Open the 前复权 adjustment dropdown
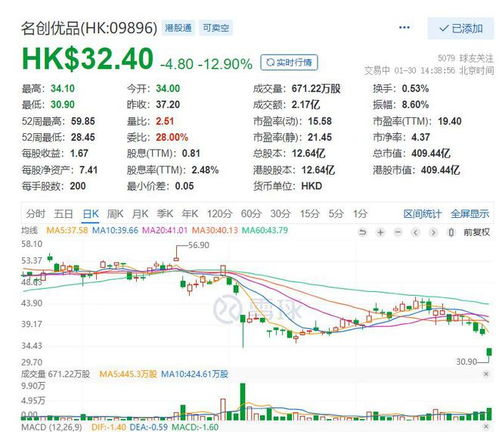Viewport: 499px width, 432px height. tap(477, 232)
